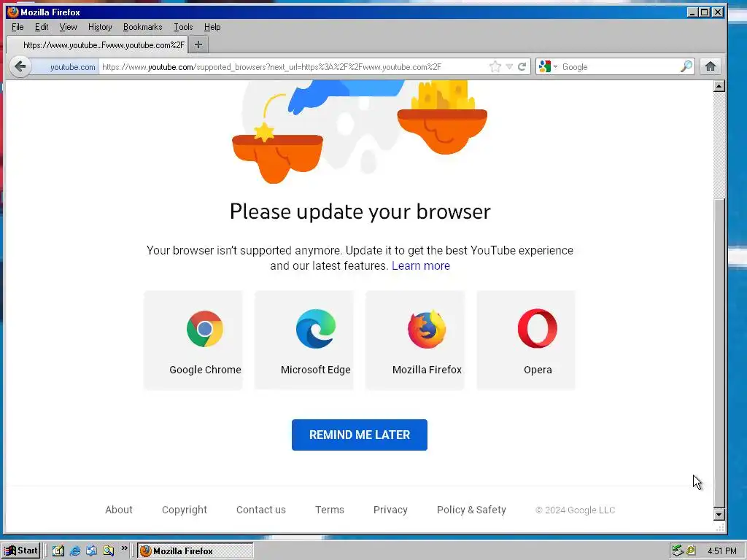The width and height of the screenshot is (747, 560).
Task: Bookmark this page with the star icon
Action: [x=495, y=66]
